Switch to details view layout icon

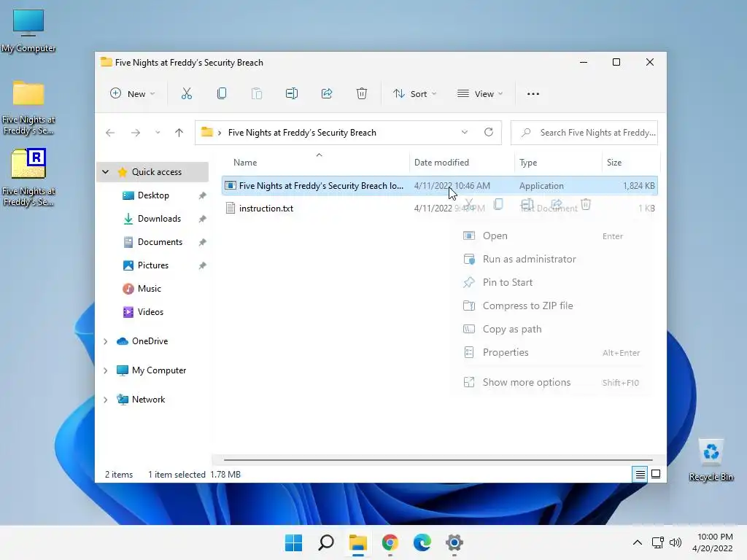640,474
